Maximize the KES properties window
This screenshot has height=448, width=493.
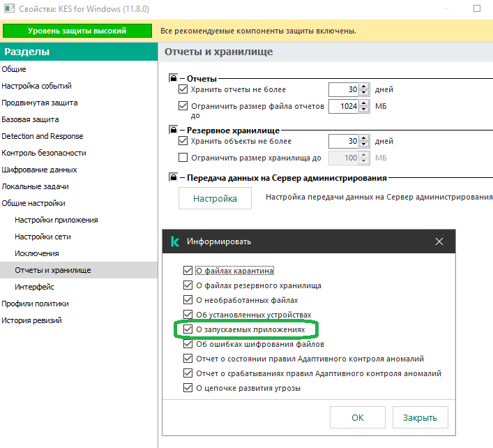(477, 8)
